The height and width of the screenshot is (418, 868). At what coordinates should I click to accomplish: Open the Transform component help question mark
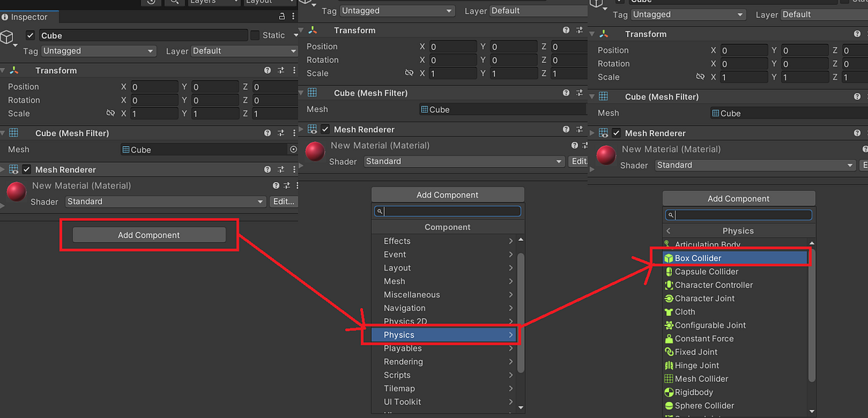click(x=268, y=70)
